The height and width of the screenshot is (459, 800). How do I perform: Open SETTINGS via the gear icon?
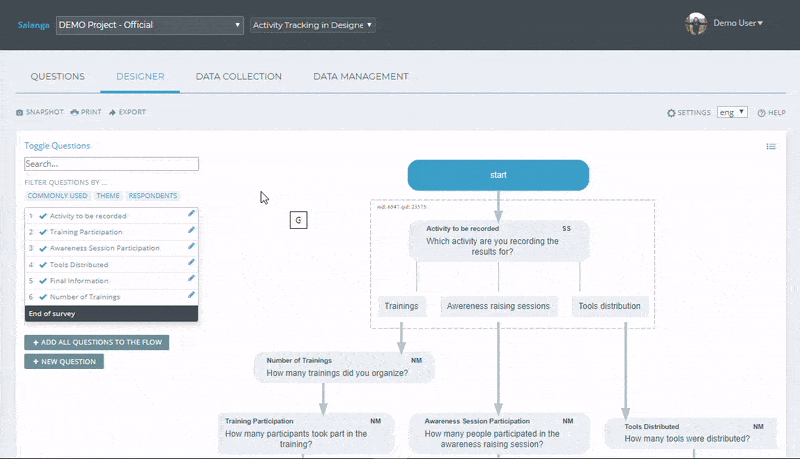click(671, 113)
